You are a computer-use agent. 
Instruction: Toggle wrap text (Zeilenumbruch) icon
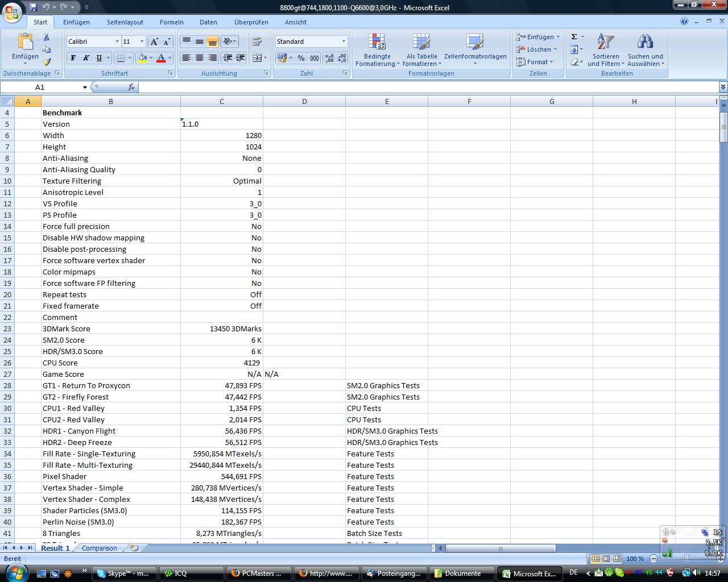(x=257, y=41)
